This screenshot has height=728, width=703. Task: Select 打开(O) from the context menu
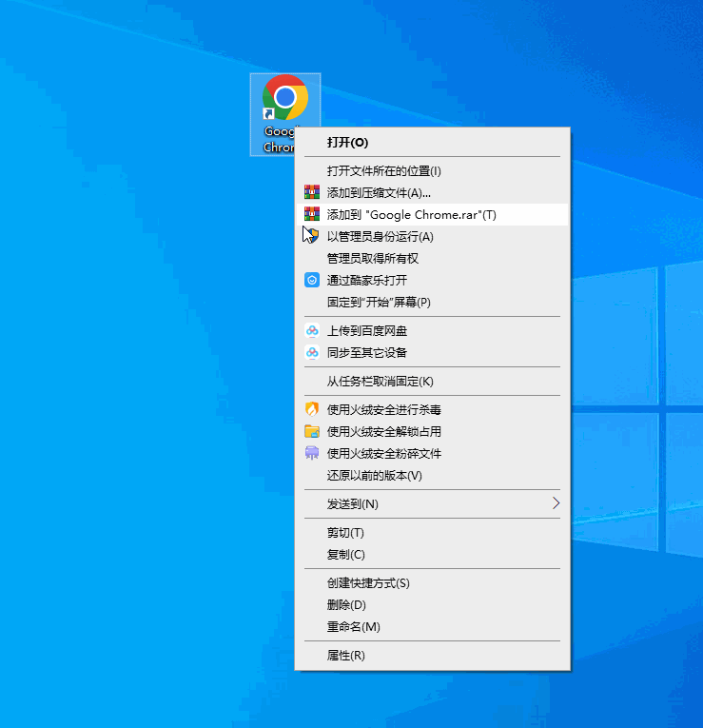pos(347,142)
